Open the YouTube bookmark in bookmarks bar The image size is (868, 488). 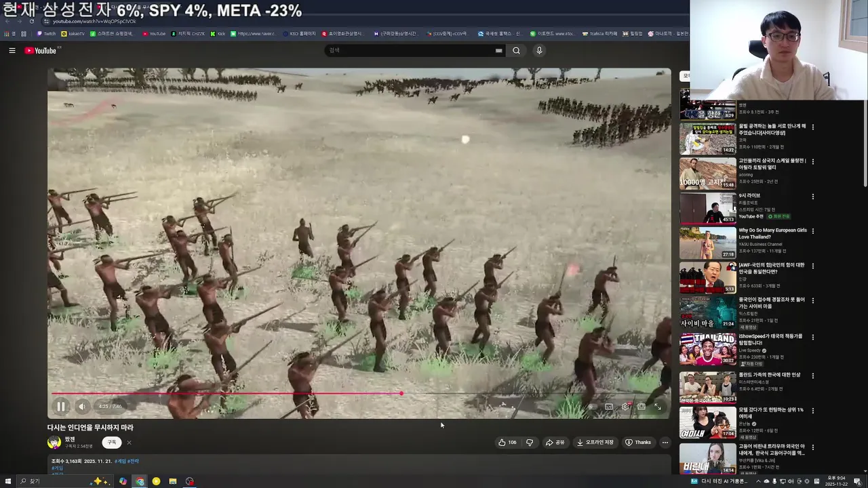(154, 33)
